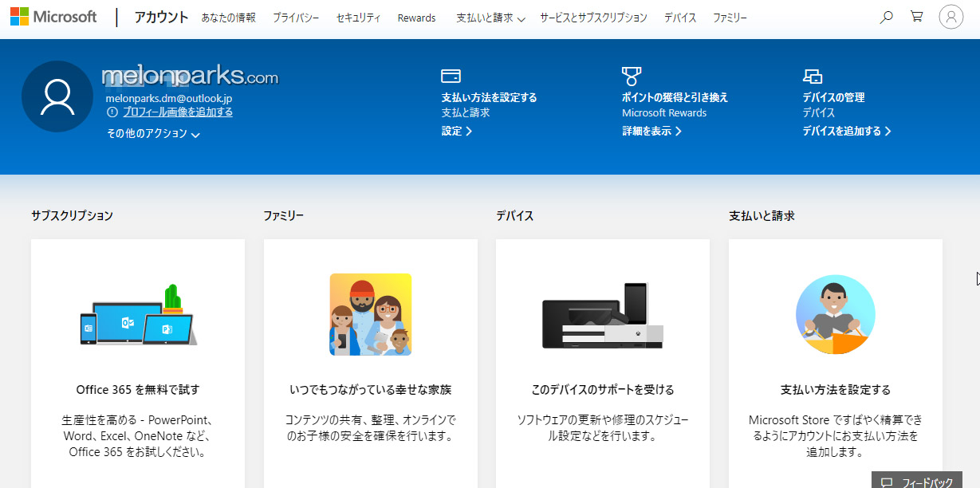Open the セキュリティ menu item
Screen dimensions: 980x488
(x=359, y=18)
